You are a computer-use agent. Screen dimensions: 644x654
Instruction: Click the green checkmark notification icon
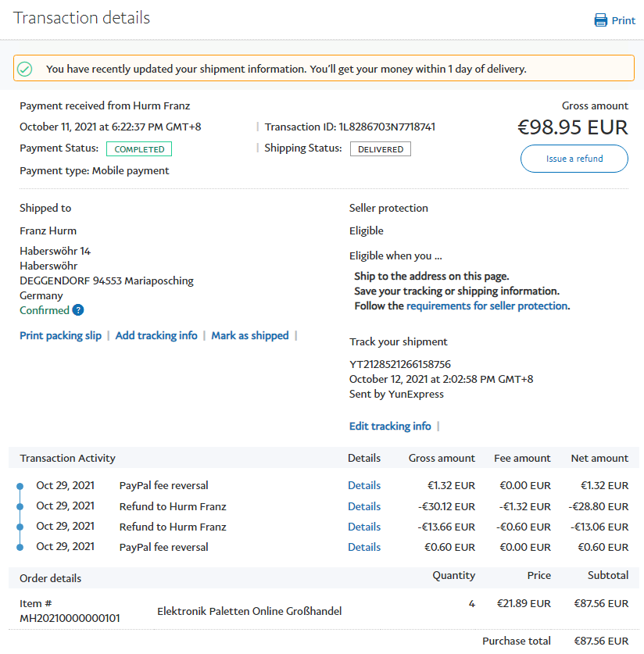[25, 69]
